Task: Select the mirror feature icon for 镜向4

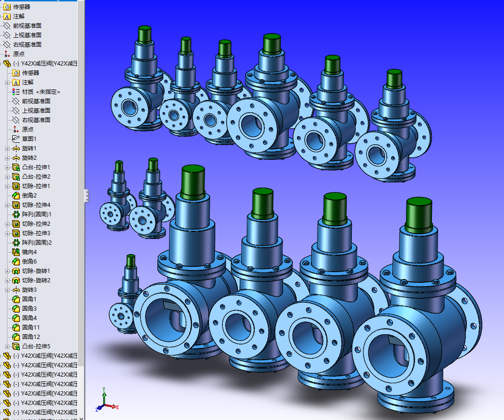Action: point(16,252)
